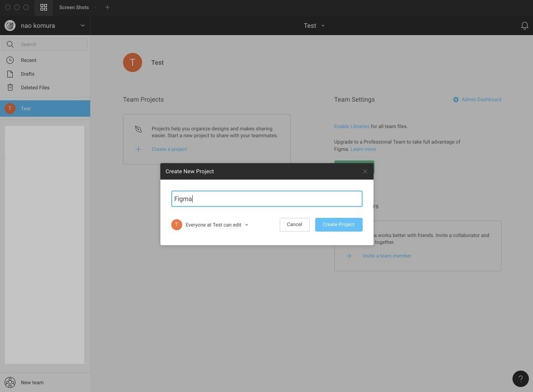Select the Test team in sidebar
The width and height of the screenshot is (533, 392).
[45, 108]
